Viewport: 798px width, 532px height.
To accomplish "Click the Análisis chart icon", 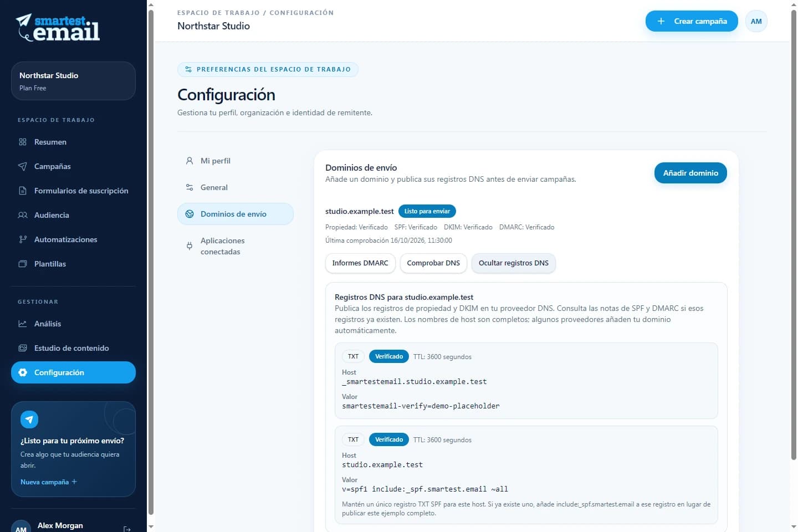I will pos(23,324).
